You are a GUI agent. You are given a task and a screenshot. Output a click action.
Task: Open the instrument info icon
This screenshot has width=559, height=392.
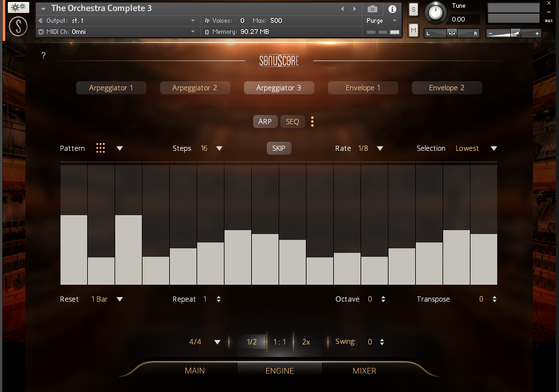392,9
